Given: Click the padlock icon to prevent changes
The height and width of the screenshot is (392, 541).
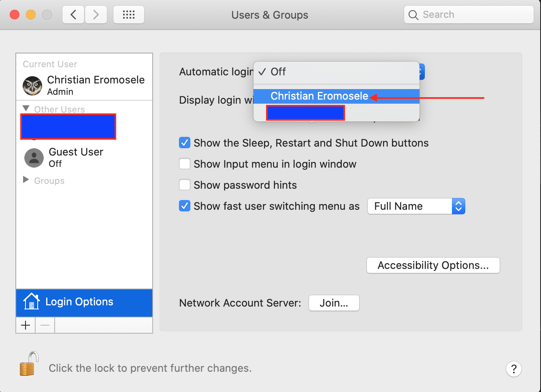Looking at the screenshot, I should click(29, 364).
